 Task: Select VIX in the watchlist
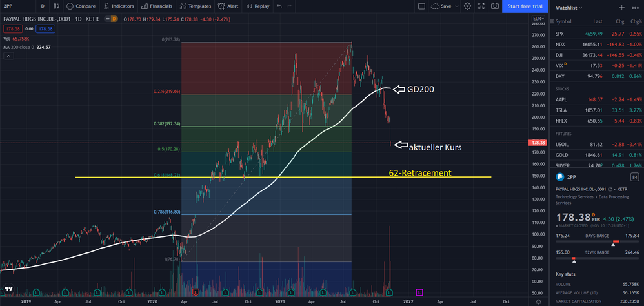click(598, 65)
